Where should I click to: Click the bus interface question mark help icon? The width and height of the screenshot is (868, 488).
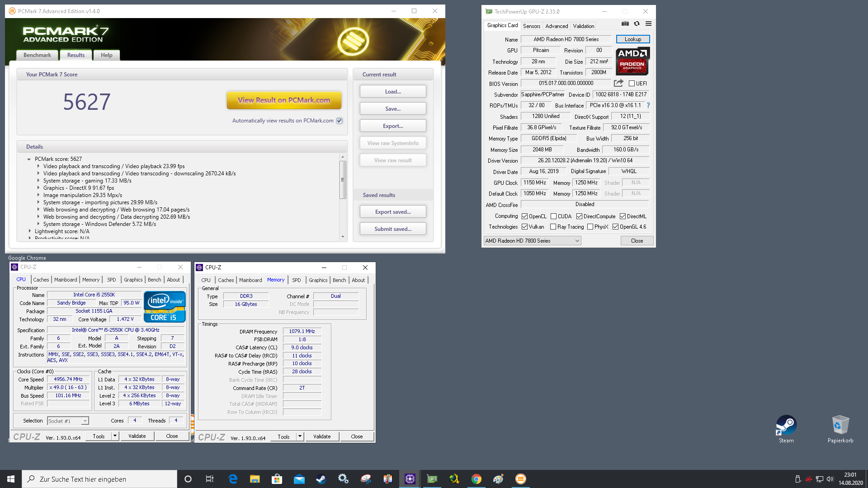click(648, 105)
